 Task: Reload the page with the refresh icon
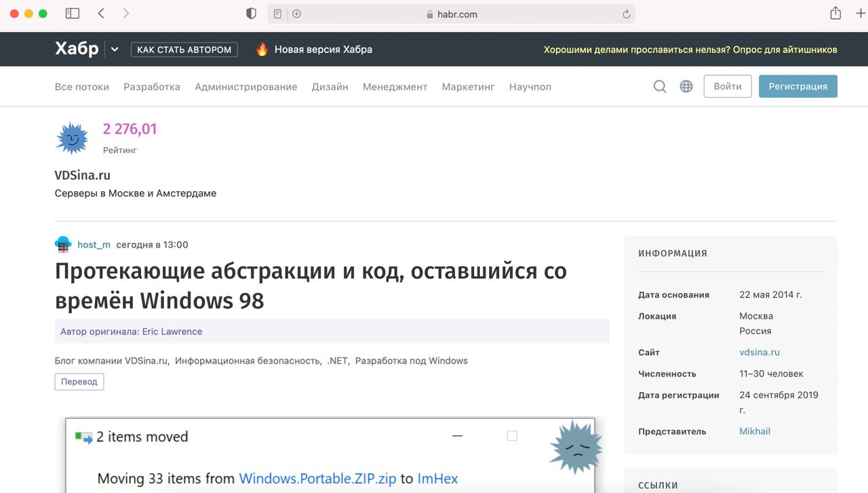pos(627,14)
